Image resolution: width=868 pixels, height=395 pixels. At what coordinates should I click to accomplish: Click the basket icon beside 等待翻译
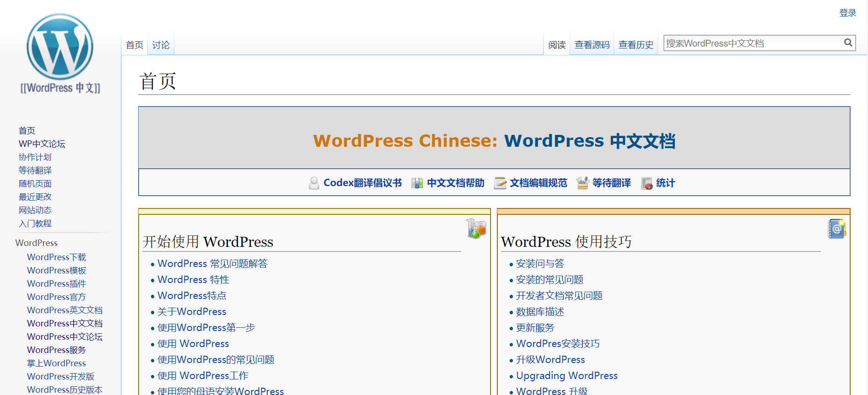pos(582,183)
